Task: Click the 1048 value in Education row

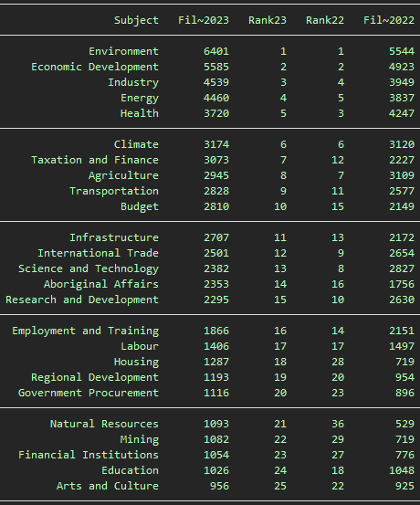Action: tap(402, 470)
